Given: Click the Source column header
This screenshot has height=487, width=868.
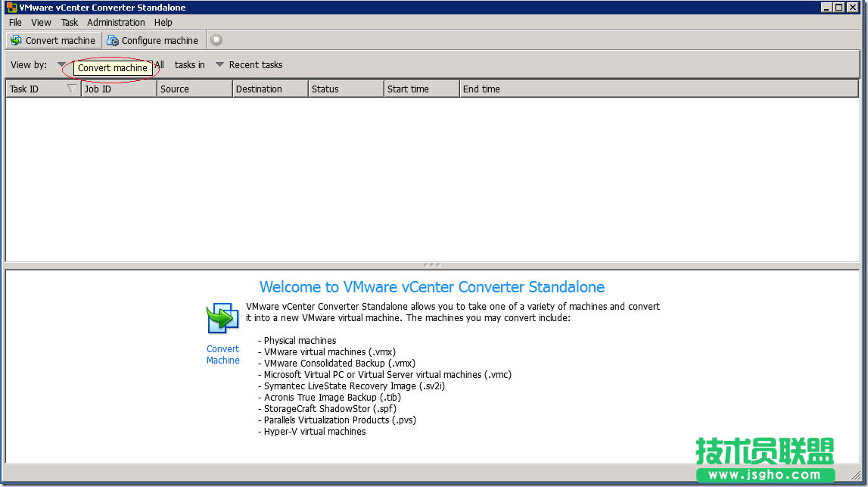Looking at the screenshot, I should [x=194, y=89].
